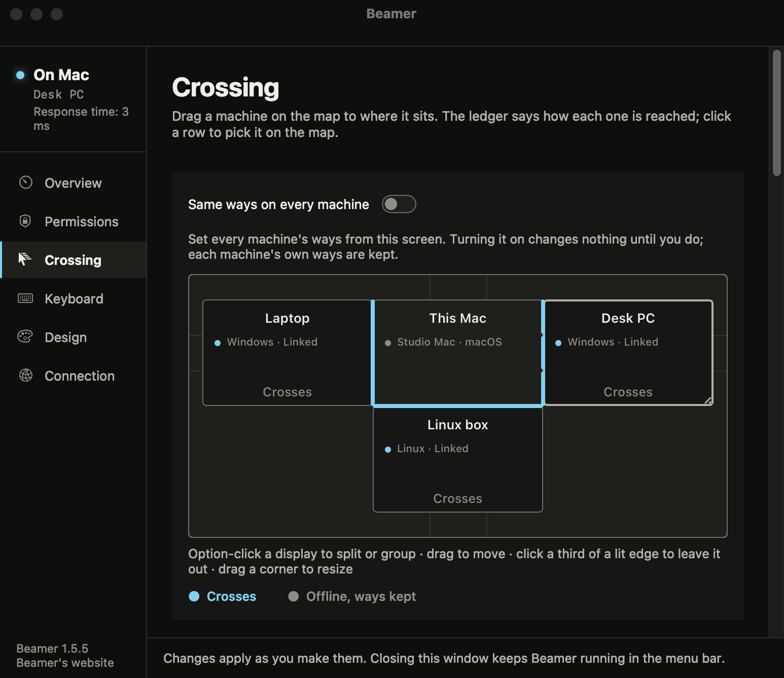This screenshot has height=678, width=784.
Task: Select the This Mac display title
Action: (458, 318)
